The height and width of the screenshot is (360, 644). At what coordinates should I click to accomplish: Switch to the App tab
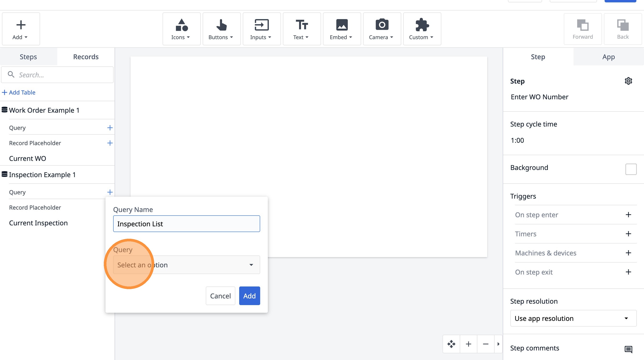pos(608,57)
